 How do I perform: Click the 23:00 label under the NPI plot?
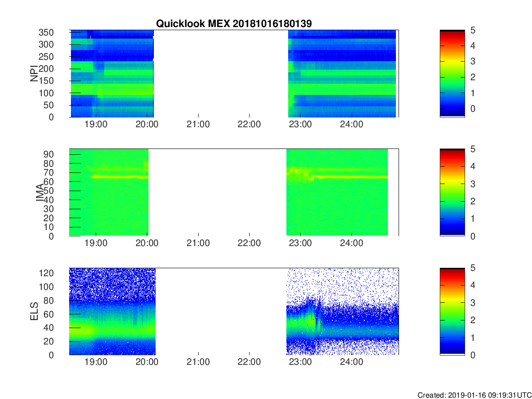point(301,125)
